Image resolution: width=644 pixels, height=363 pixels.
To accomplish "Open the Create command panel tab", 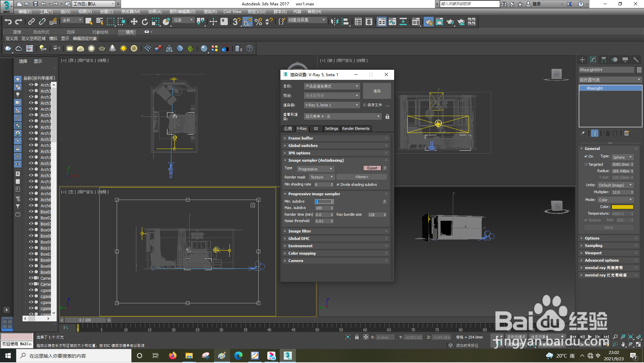I will 582,59.
